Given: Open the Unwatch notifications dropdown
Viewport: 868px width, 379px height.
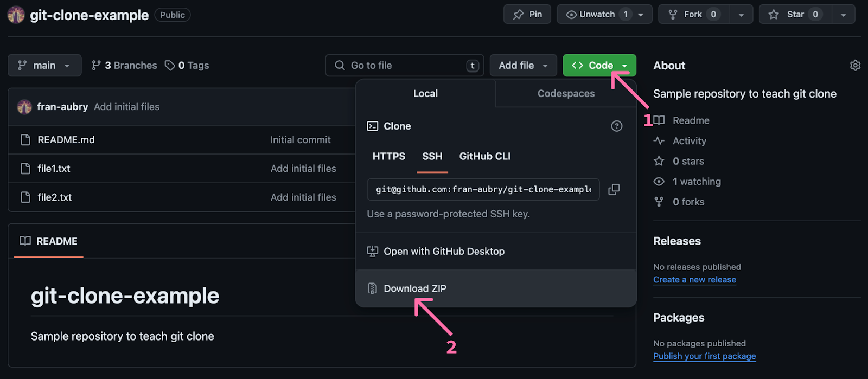Looking at the screenshot, I should point(604,15).
